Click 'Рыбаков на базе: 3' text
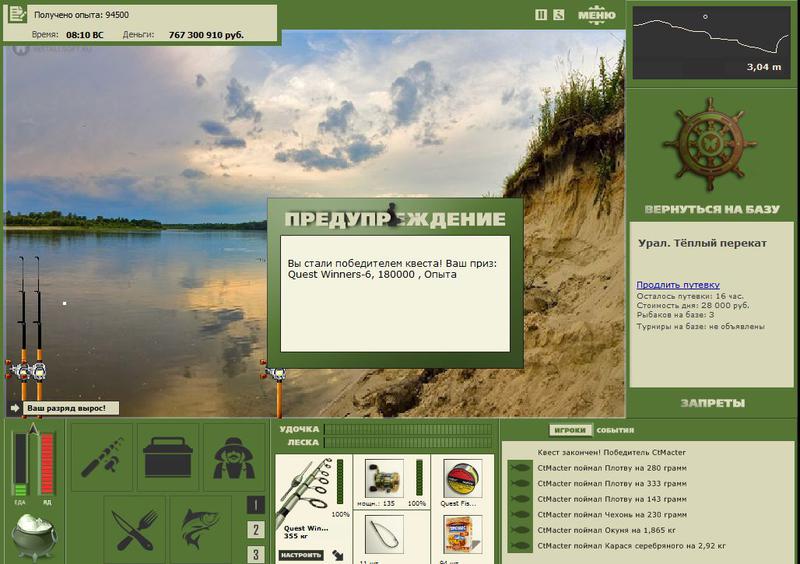 coord(675,315)
